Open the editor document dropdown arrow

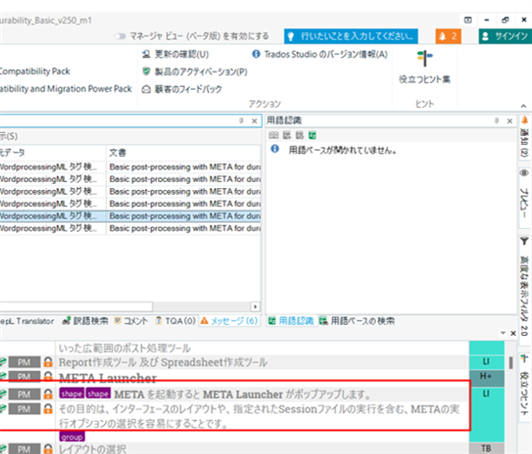click(x=503, y=333)
